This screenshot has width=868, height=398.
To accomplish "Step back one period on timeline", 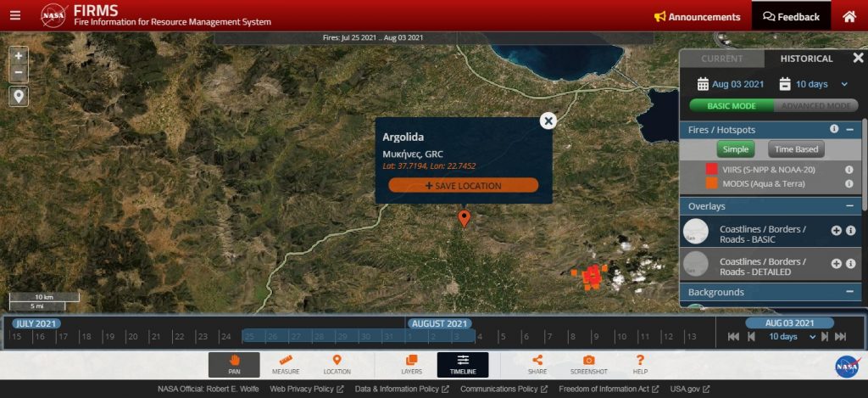I will [x=751, y=336].
